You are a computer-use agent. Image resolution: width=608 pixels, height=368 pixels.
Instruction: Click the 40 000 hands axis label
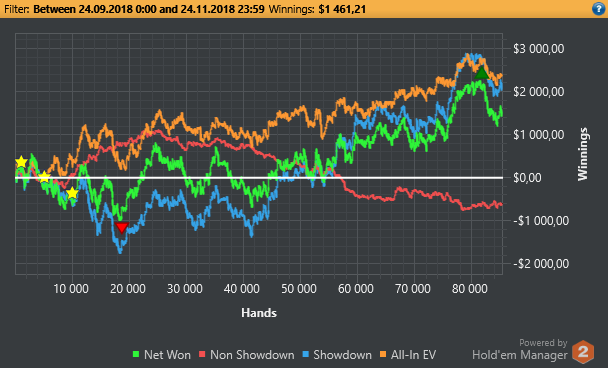tap(242, 289)
